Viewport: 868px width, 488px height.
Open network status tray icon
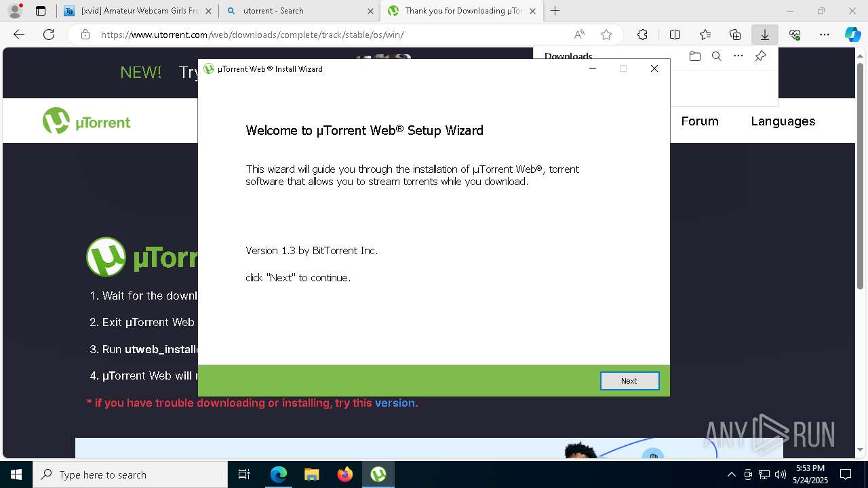(x=764, y=474)
